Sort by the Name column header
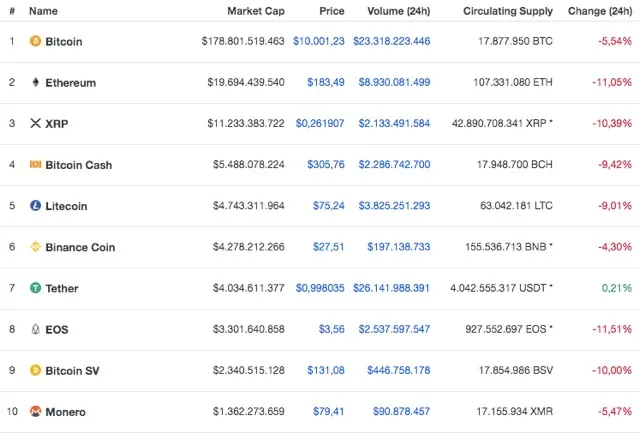The width and height of the screenshot is (640, 434). tap(43, 11)
